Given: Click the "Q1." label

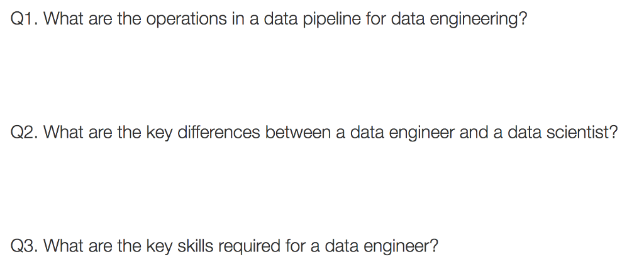Looking at the screenshot, I should [26, 19].
